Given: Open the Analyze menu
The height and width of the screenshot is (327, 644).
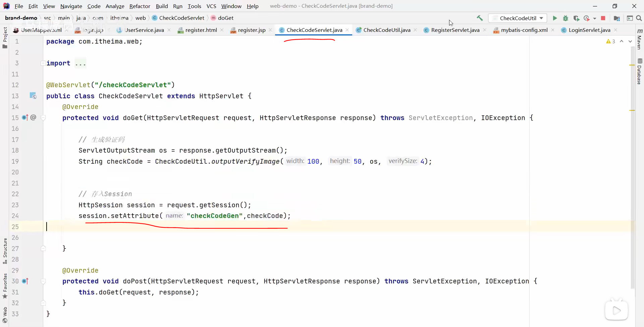Looking at the screenshot, I should point(115,6).
